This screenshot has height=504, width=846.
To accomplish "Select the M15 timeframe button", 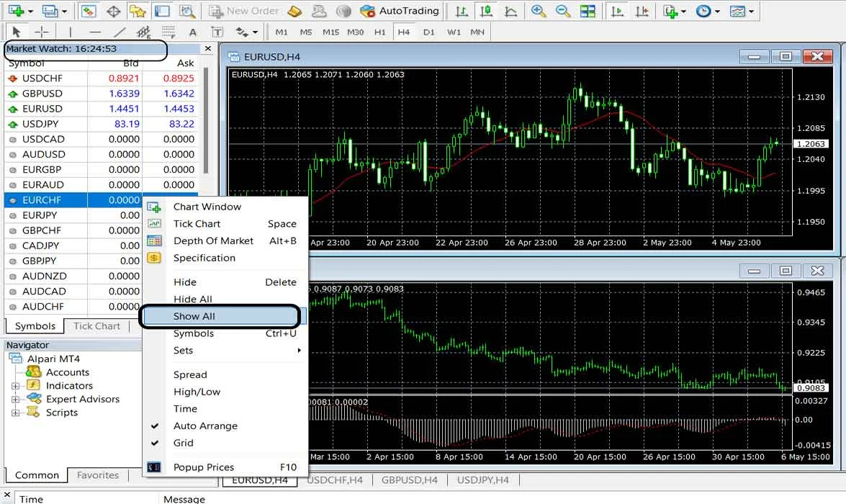I will (330, 32).
